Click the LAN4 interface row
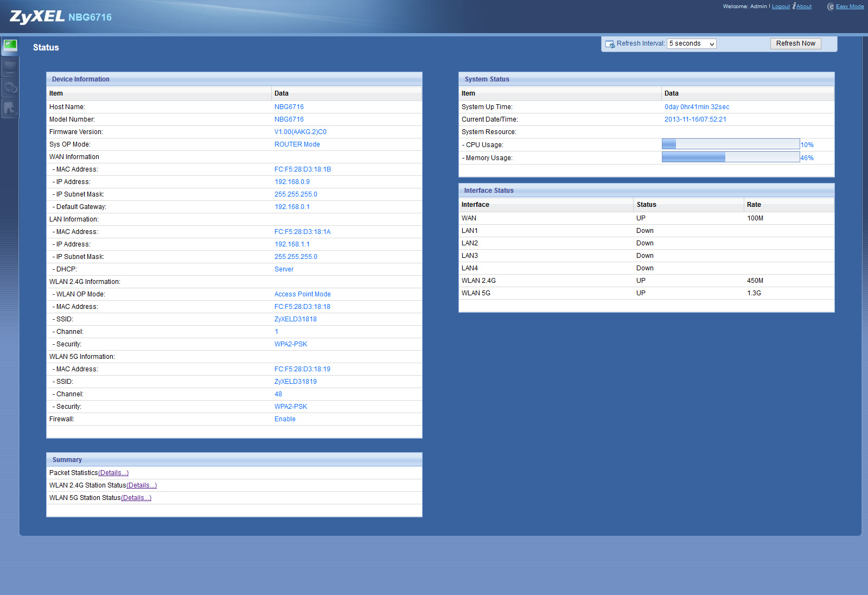Screen dimensions: 868x595 click(x=647, y=268)
